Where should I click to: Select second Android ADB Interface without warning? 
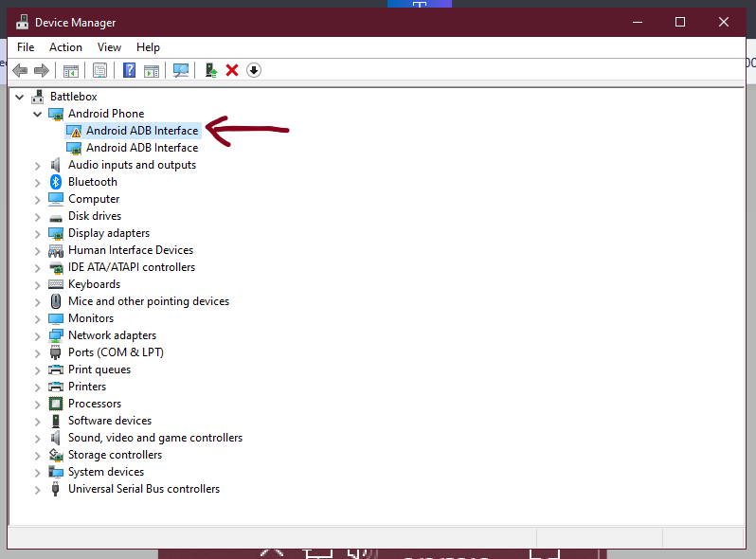pyautogui.click(x=133, y=148)
